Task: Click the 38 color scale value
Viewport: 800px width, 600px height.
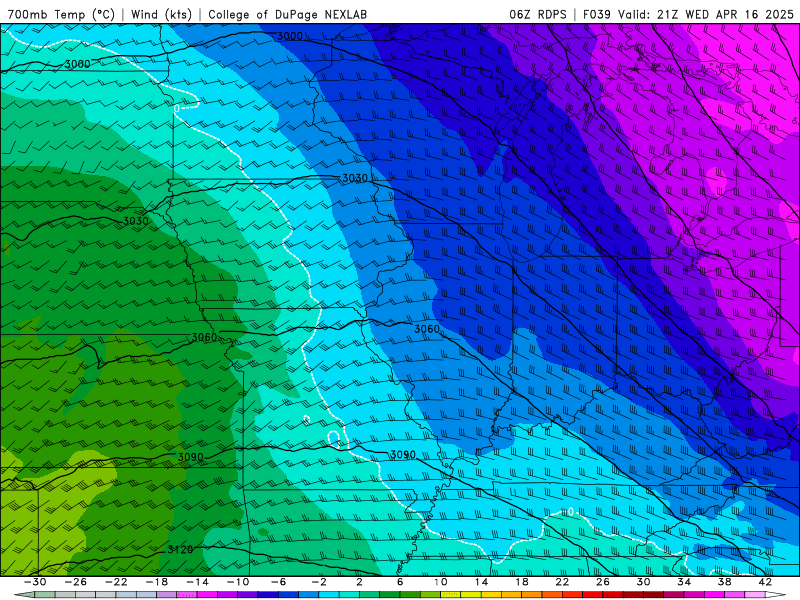Action: point(724,582)
